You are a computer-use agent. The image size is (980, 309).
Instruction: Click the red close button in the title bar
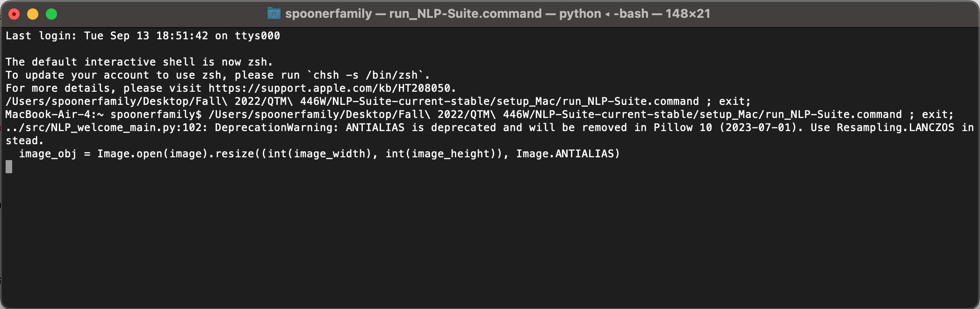click(x=14, y=14)
